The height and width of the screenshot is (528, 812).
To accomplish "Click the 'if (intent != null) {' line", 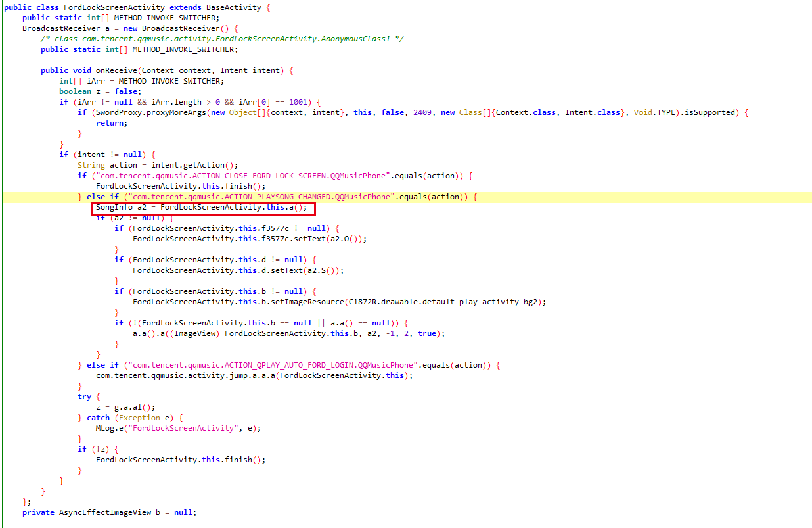I will [x=107, y=155].
